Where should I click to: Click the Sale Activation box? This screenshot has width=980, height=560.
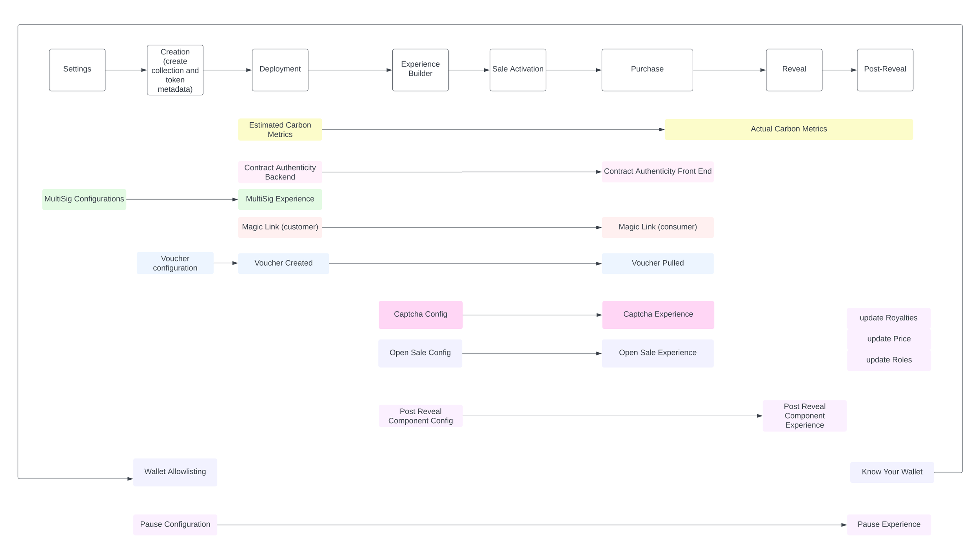click(x=517, y=70)
